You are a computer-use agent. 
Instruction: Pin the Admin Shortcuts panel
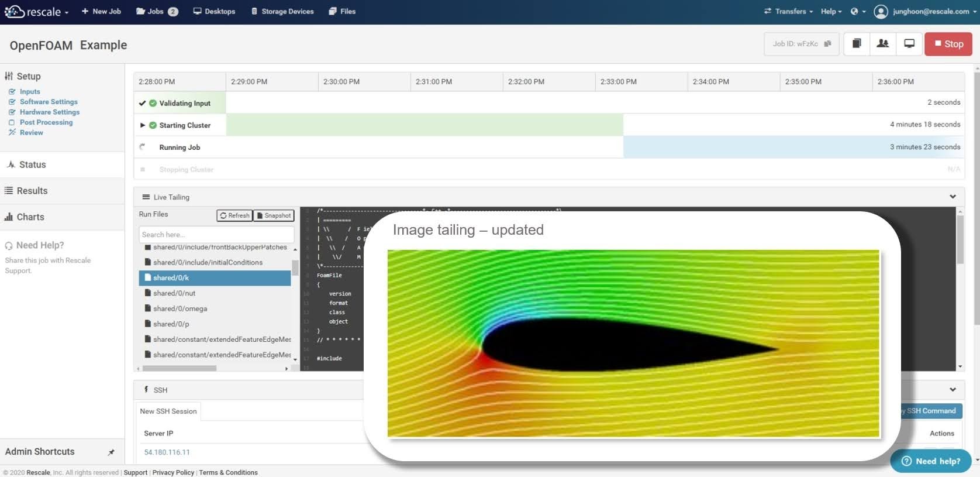111,452
